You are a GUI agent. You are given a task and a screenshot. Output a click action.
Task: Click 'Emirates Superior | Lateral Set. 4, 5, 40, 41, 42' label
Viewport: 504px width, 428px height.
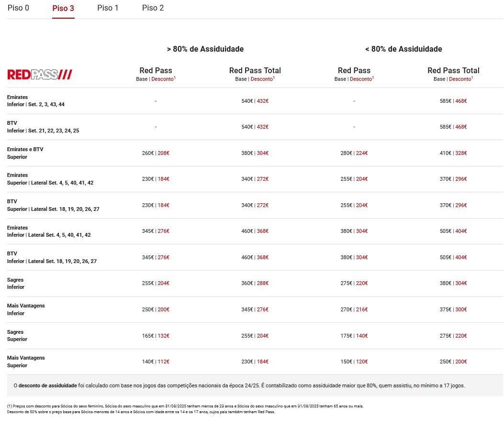click(x=50, y=179)
